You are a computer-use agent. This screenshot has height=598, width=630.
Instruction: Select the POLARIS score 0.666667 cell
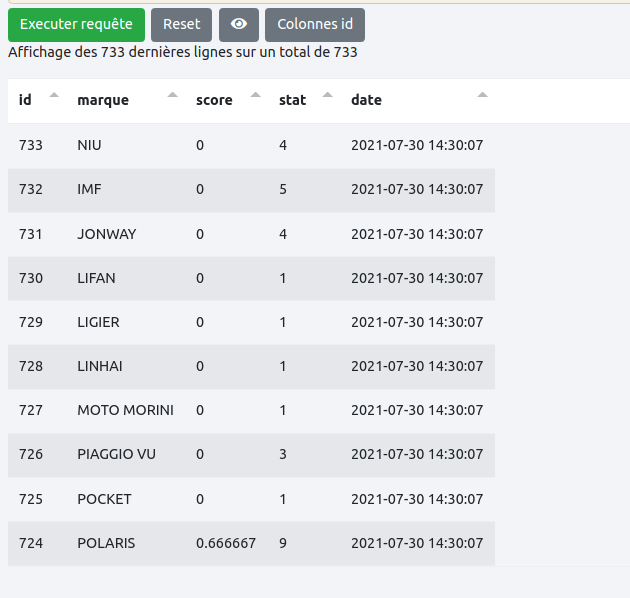(x=226, y=543)
